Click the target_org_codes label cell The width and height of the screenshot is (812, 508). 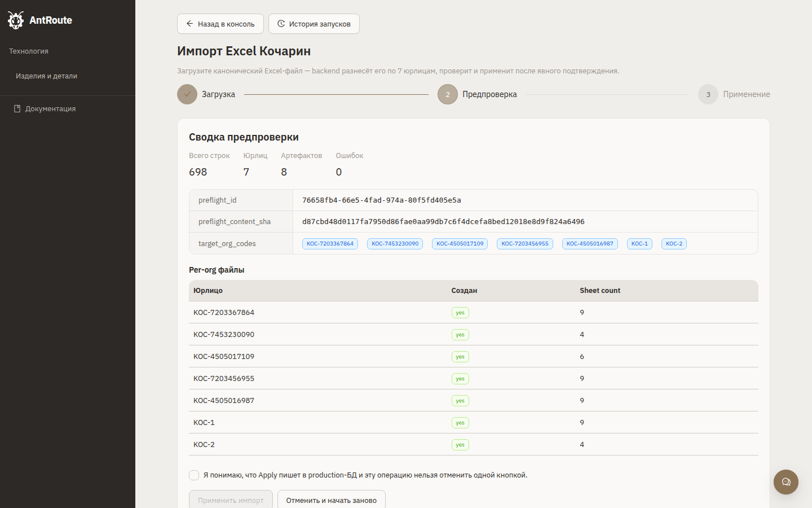coord(241,244)
